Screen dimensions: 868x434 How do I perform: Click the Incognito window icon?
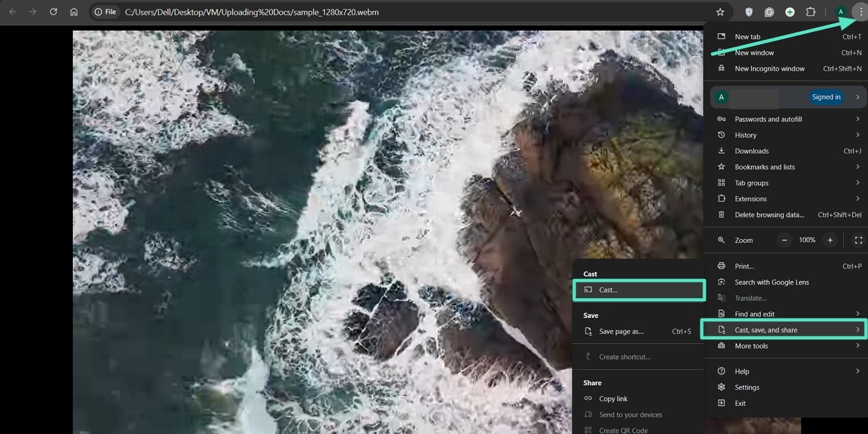pyautogui.click(x=721, y=69)
